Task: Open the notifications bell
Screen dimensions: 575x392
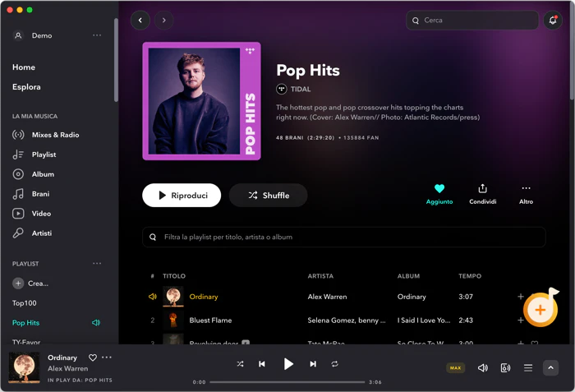Action: point(553,21)
